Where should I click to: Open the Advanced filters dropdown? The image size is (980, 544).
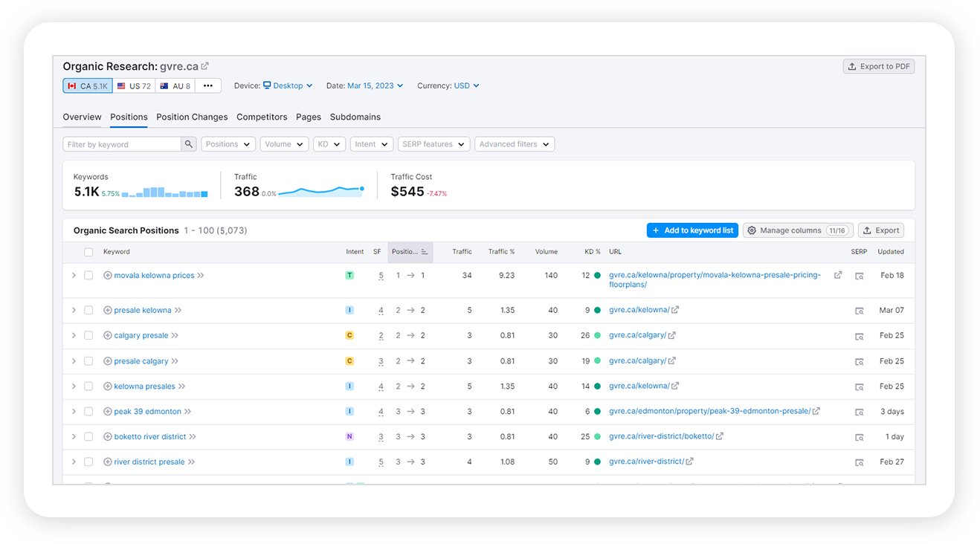click(515, 144)
